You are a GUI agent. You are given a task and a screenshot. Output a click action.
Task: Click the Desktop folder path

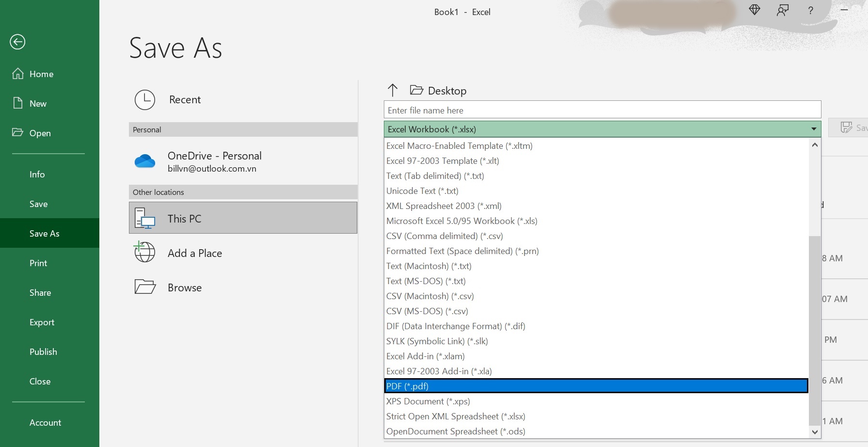(439, 90)
